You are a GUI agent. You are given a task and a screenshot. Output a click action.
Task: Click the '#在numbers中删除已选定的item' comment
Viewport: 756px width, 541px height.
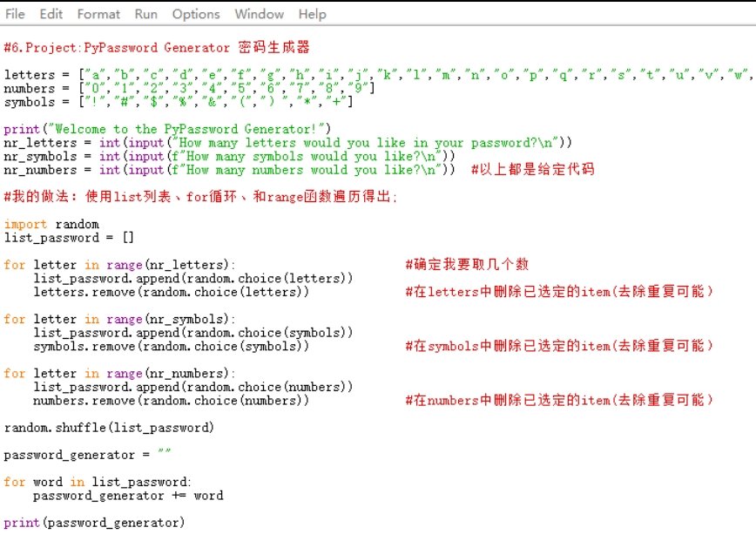pos(559,400)
